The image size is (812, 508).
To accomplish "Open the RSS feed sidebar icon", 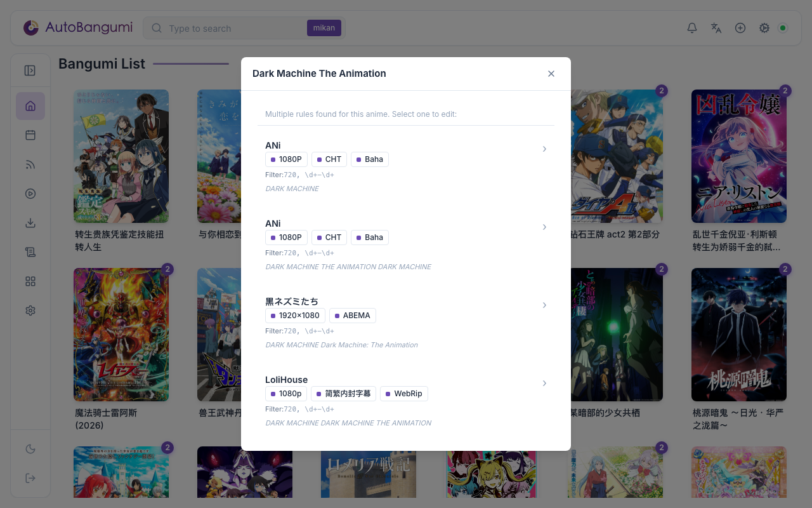I will click(30, 164).
